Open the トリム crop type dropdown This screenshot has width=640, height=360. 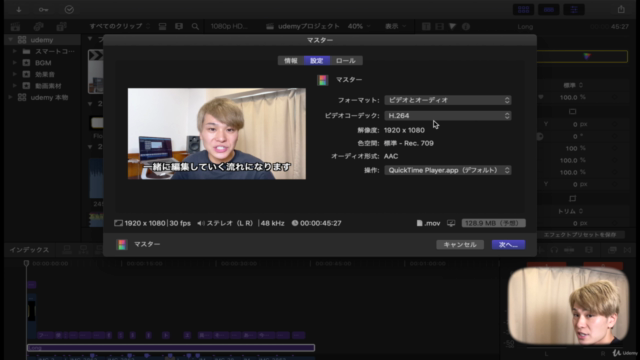click(570, 211)
